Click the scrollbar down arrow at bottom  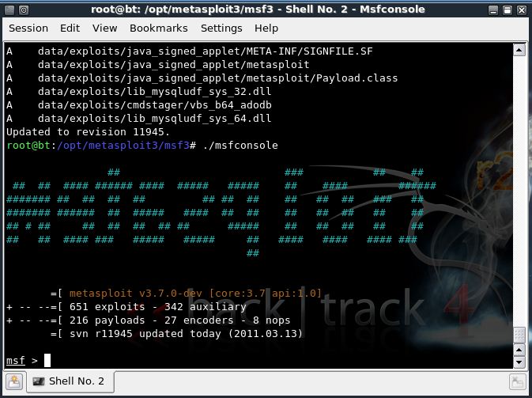click(x=519, y=362)
